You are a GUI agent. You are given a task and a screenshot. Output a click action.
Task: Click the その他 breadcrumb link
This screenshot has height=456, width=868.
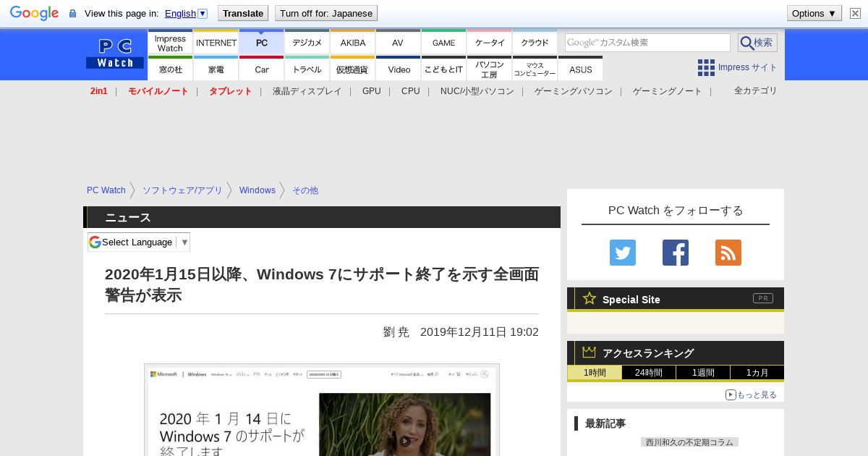click(305, 190)
